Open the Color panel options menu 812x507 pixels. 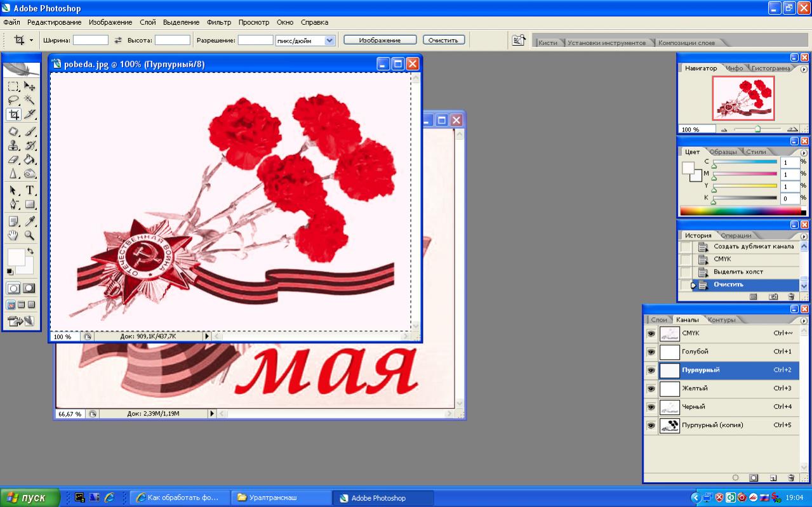[x=804, y=152]
